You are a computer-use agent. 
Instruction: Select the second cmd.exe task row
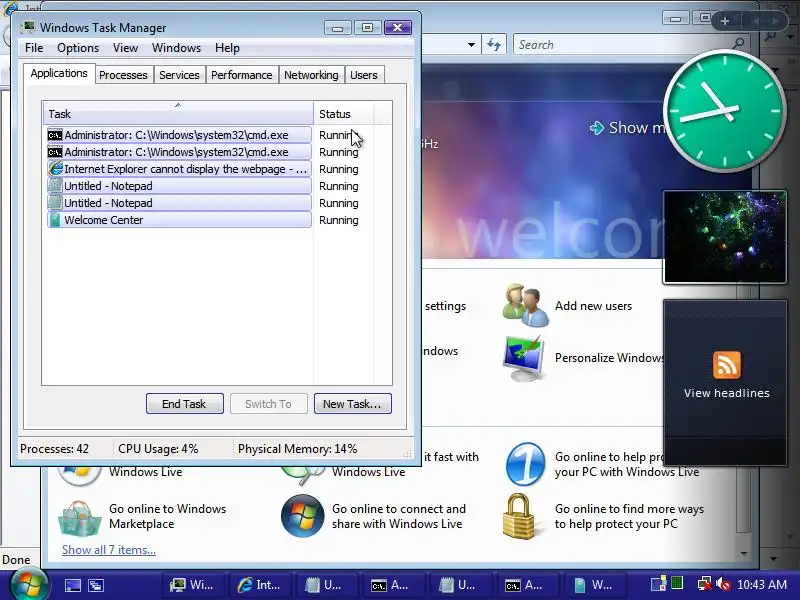(179, 152)
